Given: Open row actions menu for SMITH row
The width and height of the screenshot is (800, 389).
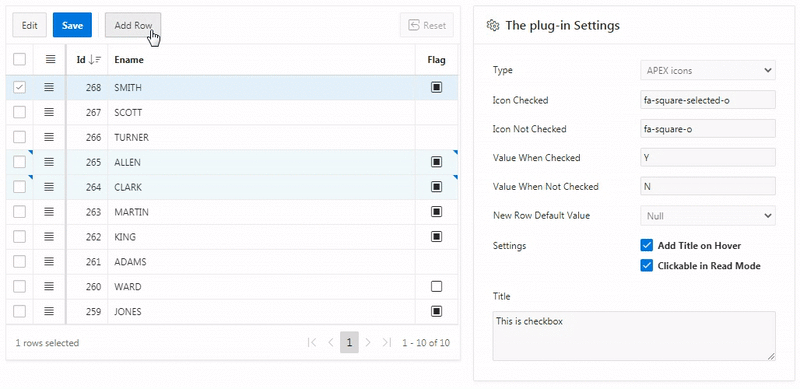Looking at the screenshot, I should tap(49, 87).
